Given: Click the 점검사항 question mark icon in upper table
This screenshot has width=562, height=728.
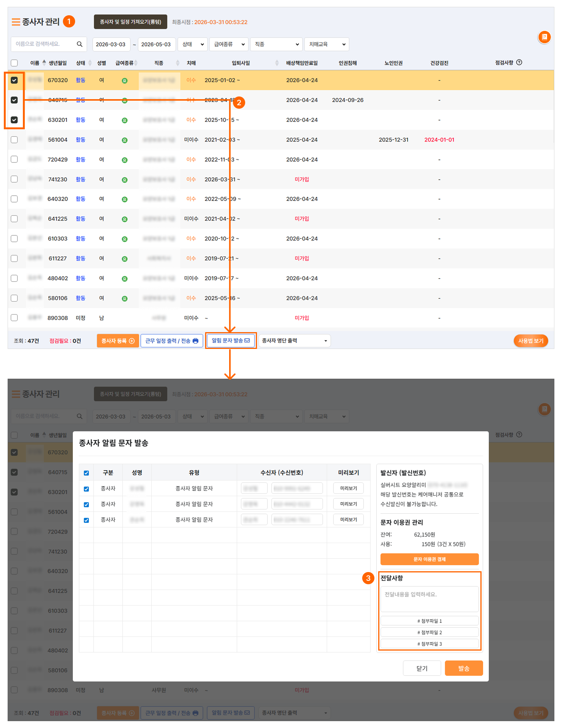Looking at the screenshot, I should [519, 63].
